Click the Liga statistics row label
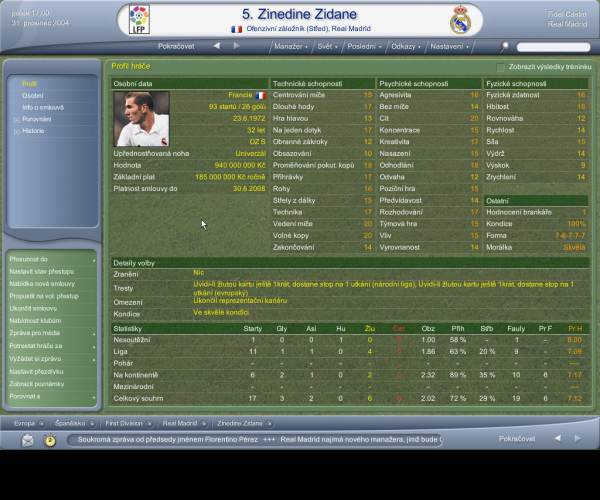The height and width of the screenshot is (500, 600). (121, 352)
